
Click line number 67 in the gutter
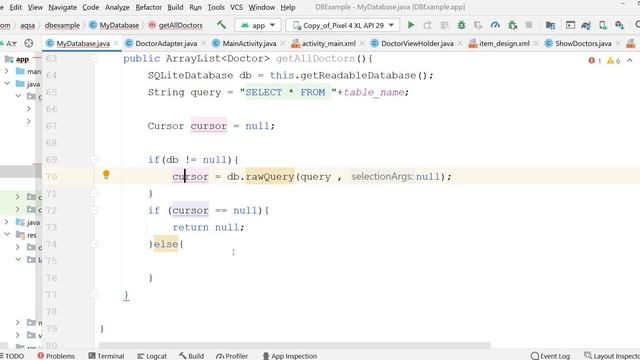click(51, 126)
